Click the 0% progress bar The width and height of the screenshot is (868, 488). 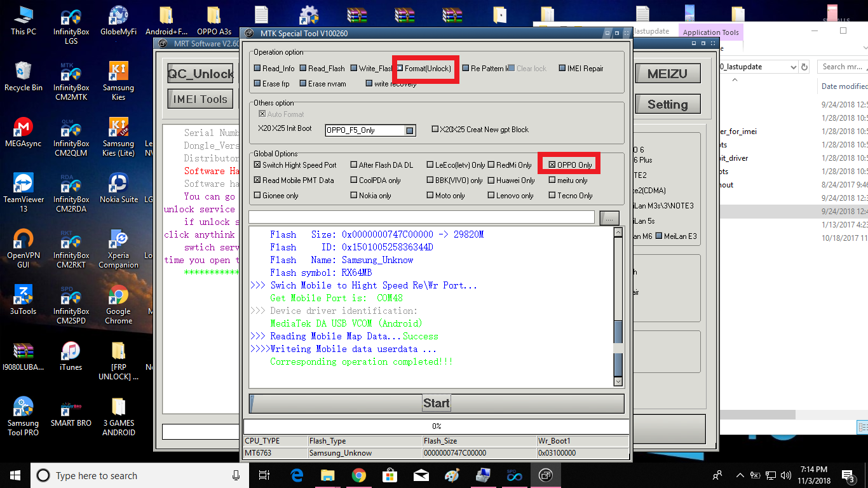(x=437, y=426)
